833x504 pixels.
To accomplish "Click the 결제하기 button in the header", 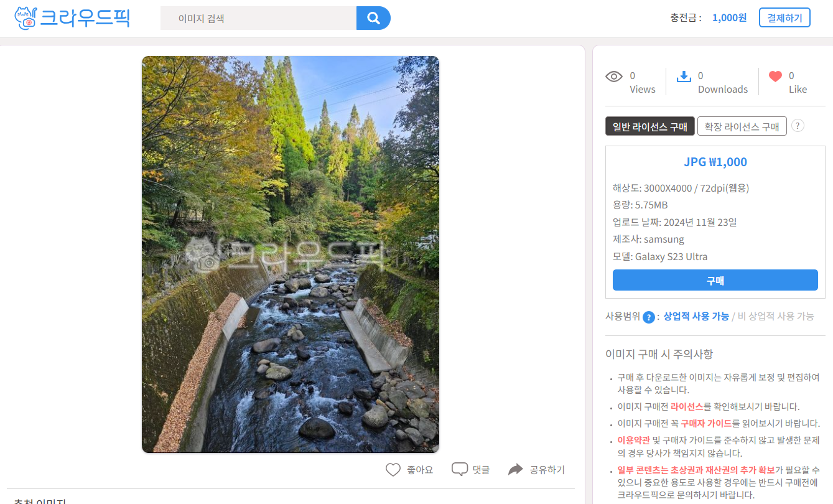I will 784,17.
